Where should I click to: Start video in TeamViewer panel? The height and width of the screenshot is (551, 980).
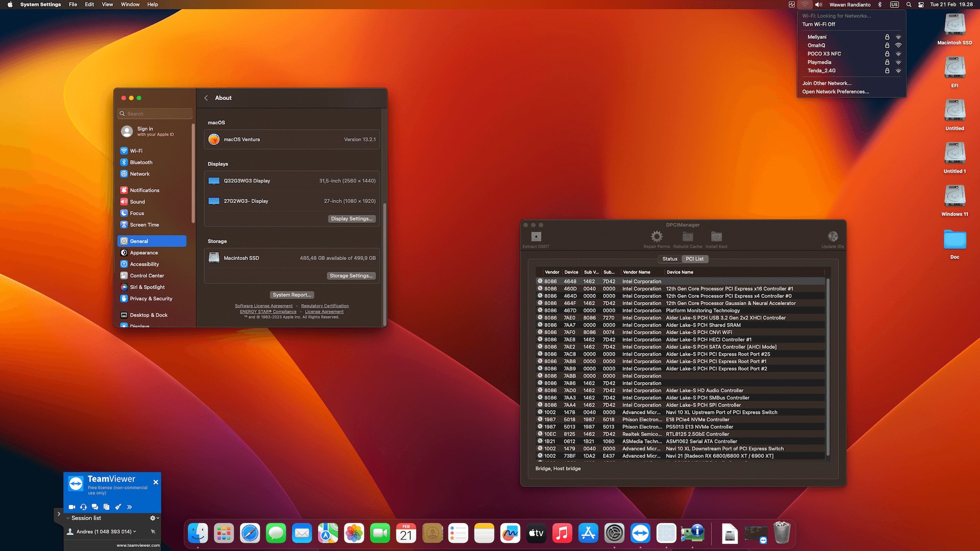click(x=72, y=507)
